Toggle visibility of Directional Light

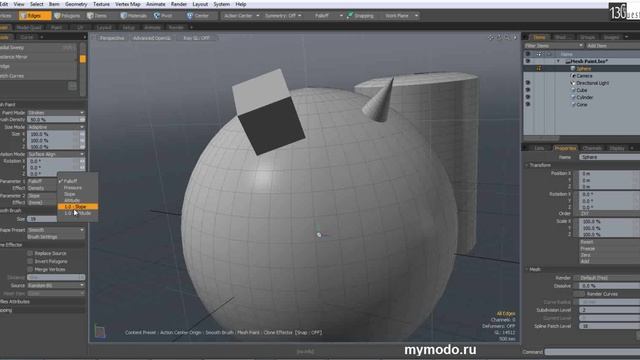[527, 83]
